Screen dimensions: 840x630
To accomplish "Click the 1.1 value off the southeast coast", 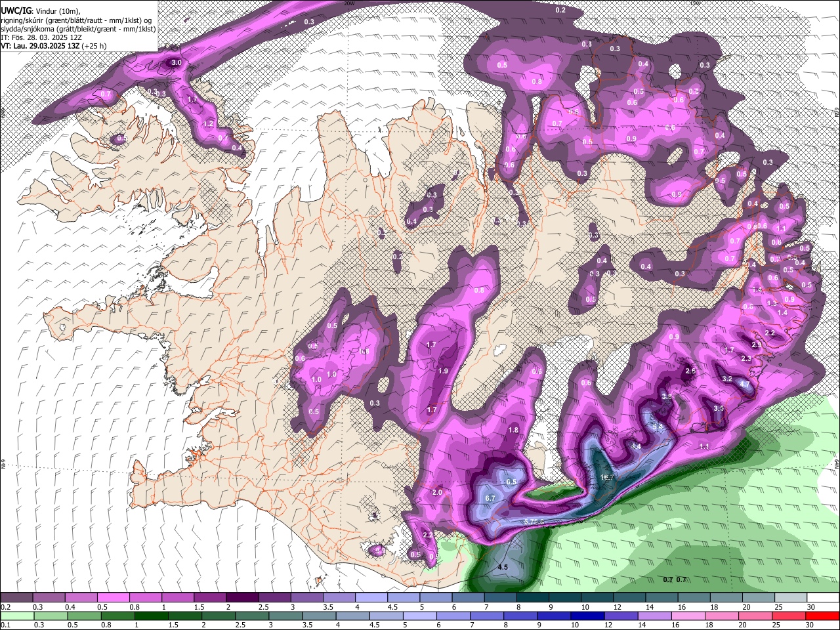I will click(704, 446).
